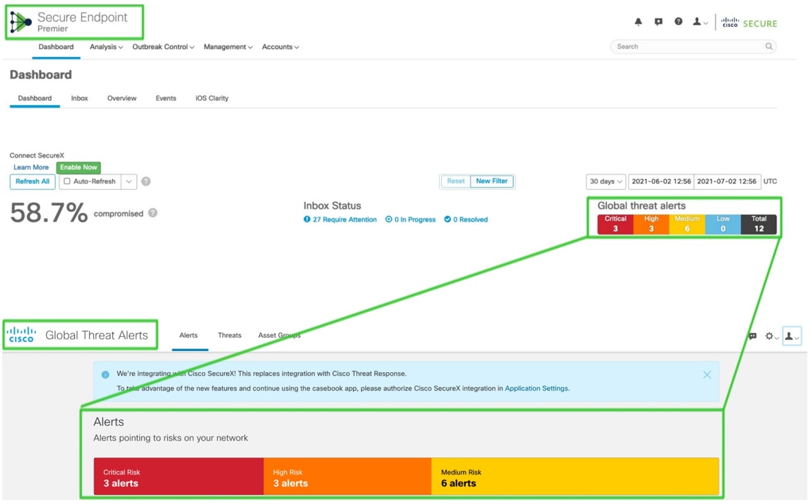This screenshot has height=504, width=812.
Task: Open the 30 days range dropdown
Action: 606,181
